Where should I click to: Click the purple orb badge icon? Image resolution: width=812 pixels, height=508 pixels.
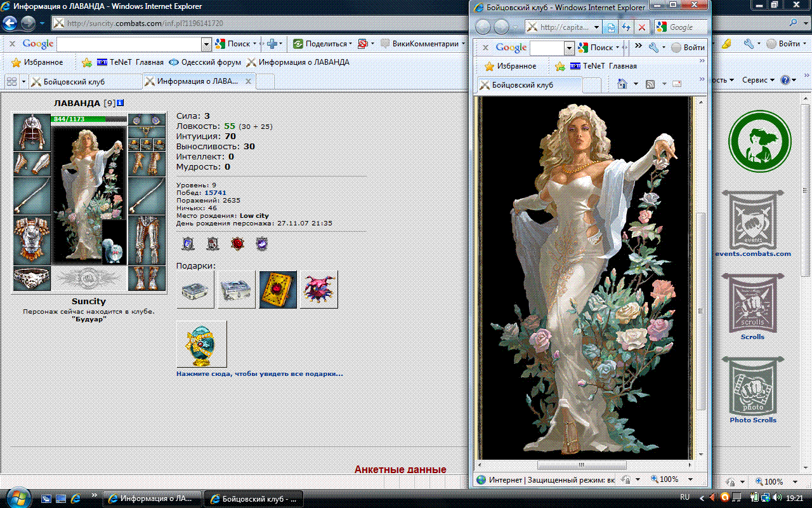262,243
